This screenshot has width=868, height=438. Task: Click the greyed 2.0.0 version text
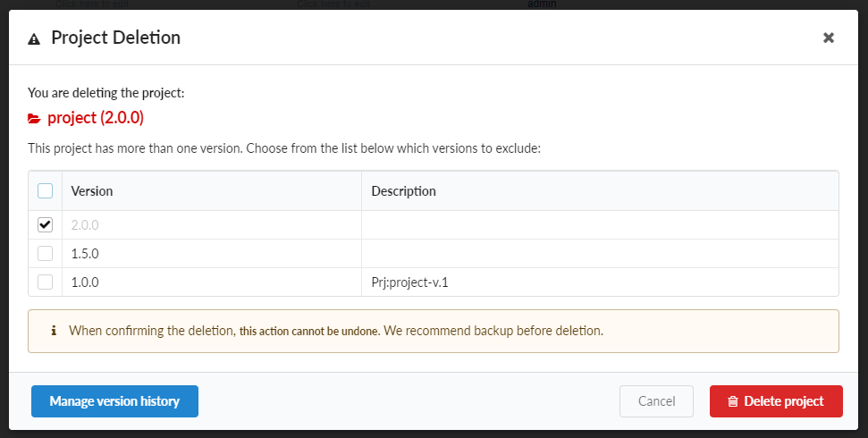pos(85,225)
